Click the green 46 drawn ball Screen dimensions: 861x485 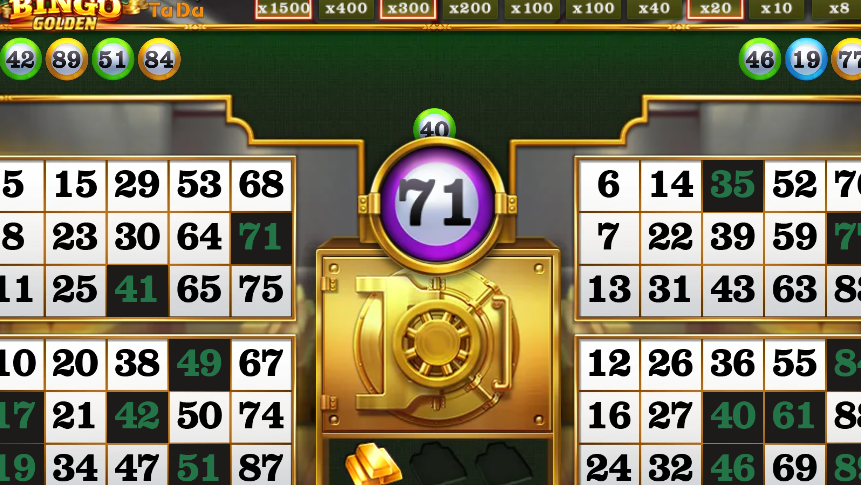[x=760, y=59]
